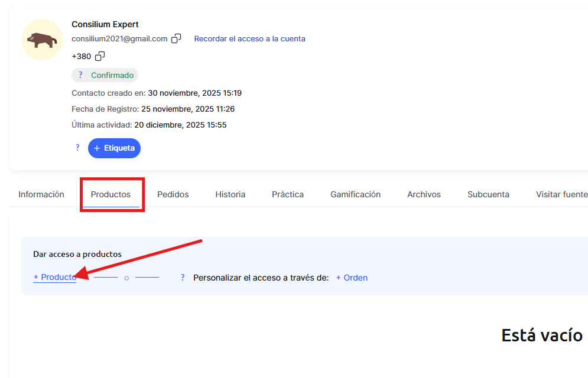Image resolution: width=588 pixels, height=378 pixels.
Task: Click the boar avatar picture
Action: pyautogui.click(x=42, y=40)
